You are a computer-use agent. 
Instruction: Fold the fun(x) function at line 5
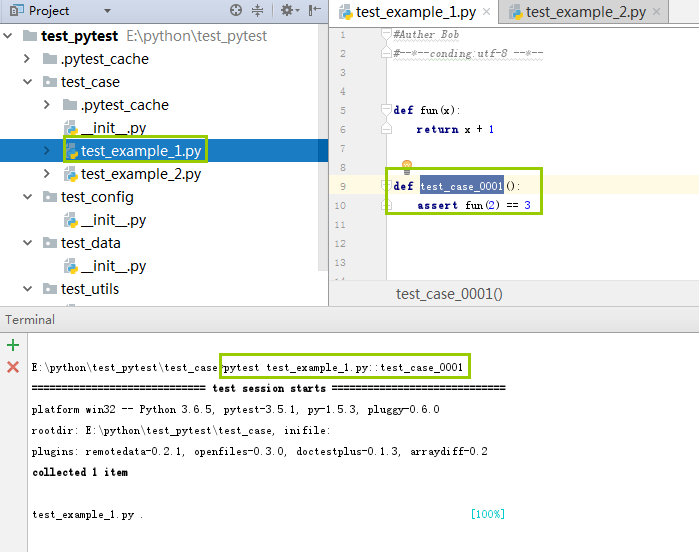[x=386, y=110]
